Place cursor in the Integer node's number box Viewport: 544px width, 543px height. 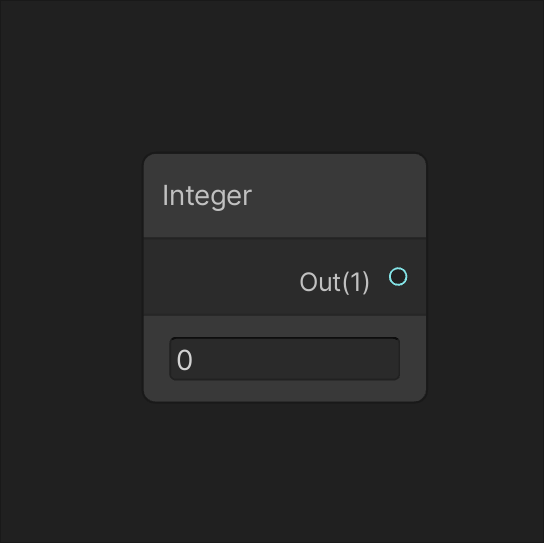[x=284, y=359]
